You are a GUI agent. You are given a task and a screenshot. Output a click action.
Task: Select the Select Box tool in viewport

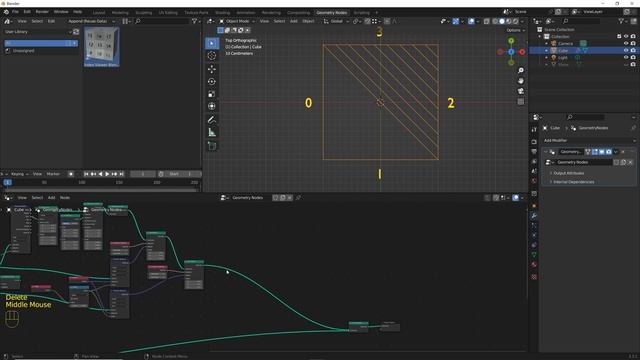click(x=211, y=43)
